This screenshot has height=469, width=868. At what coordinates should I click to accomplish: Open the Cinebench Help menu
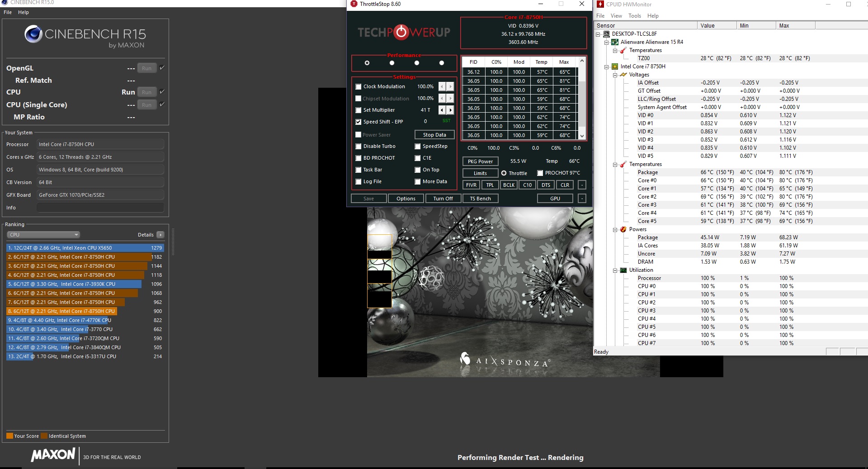[24, 12]
